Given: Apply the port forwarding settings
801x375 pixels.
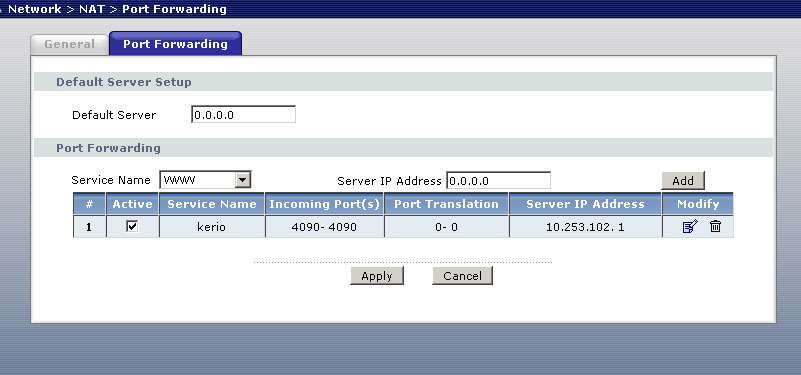Looking at the screenshot, I should pyautogui.click(x=377, y=276).
